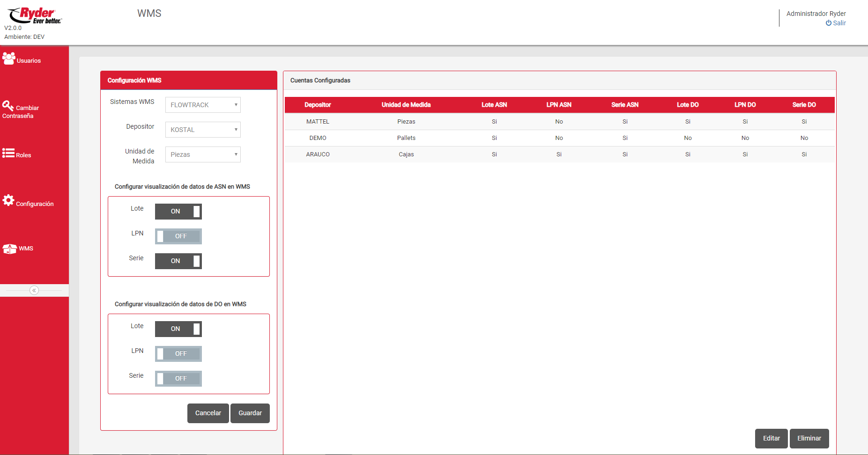Open Roles via the list icon
Screen dimensions: 868x455
(x=8, y=153)
